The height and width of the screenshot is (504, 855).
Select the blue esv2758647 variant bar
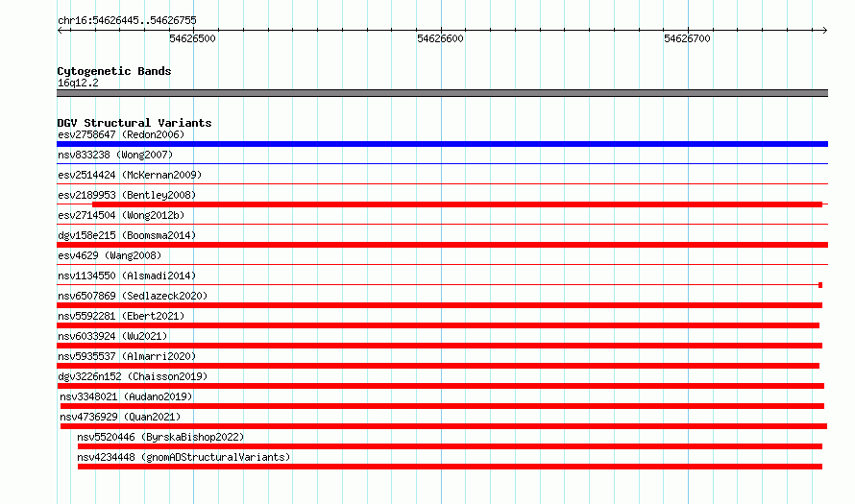click(x=442, y=144)
